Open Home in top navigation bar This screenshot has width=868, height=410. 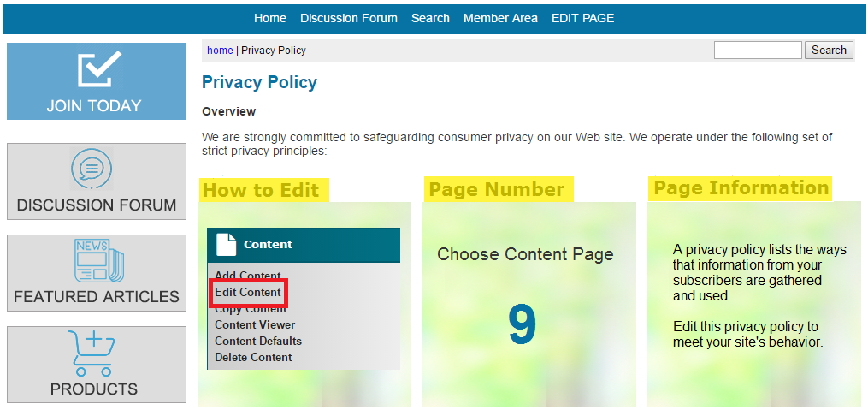click(x=270, y=18)
